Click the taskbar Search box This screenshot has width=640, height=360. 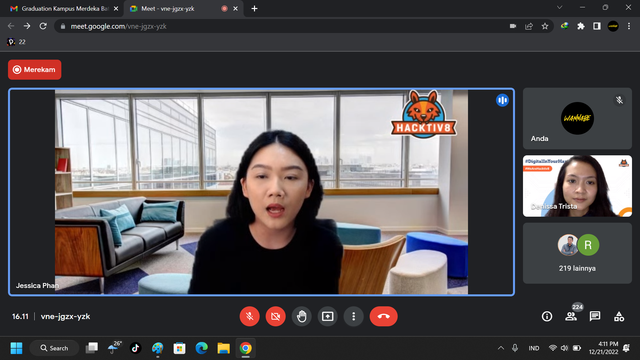(54, 348)
